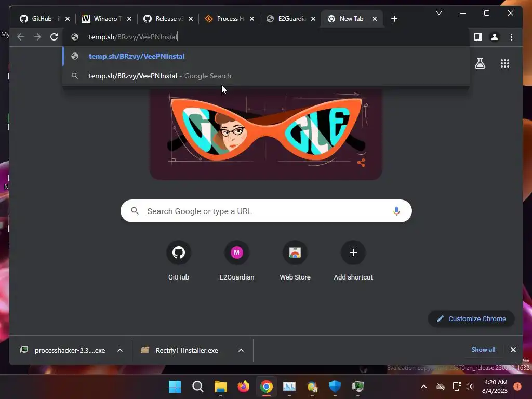
Task: Launch Firefox from the taskbar
Action: pos(243,387)
